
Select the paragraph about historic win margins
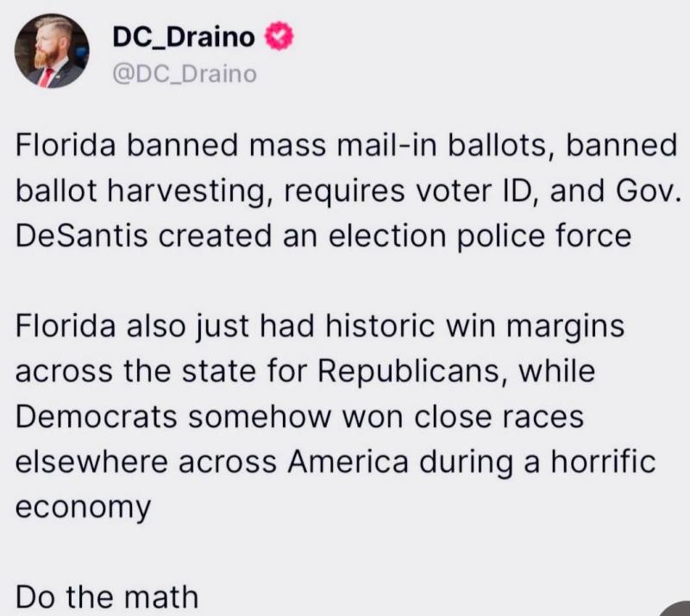[336, 416]
